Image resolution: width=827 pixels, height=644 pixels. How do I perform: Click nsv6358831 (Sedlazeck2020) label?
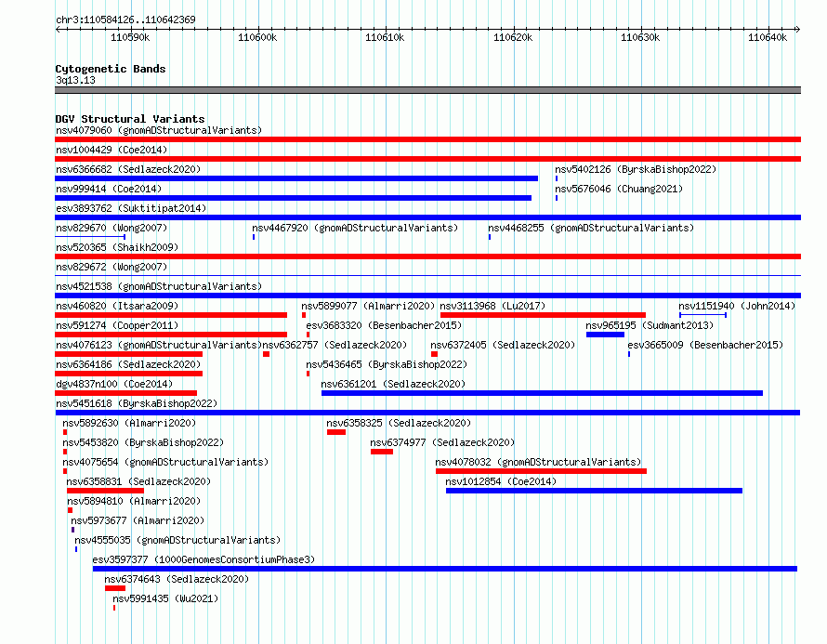pos(138,481)
